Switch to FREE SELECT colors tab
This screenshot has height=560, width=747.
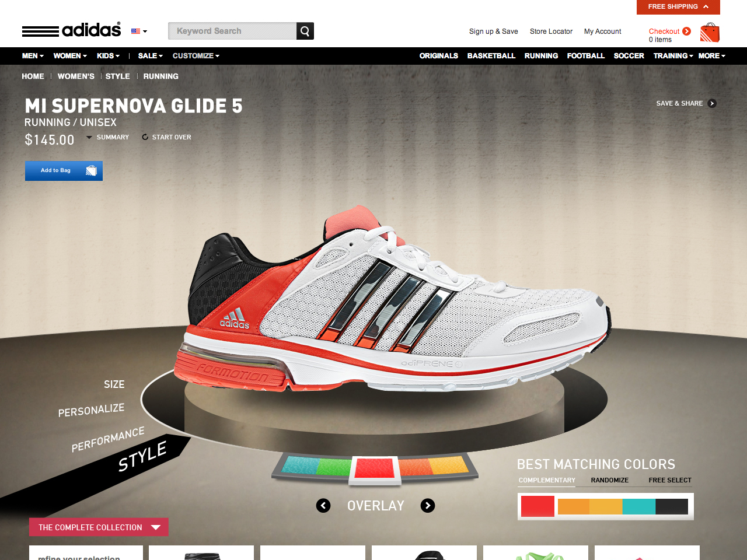click(x=670, y=481)
